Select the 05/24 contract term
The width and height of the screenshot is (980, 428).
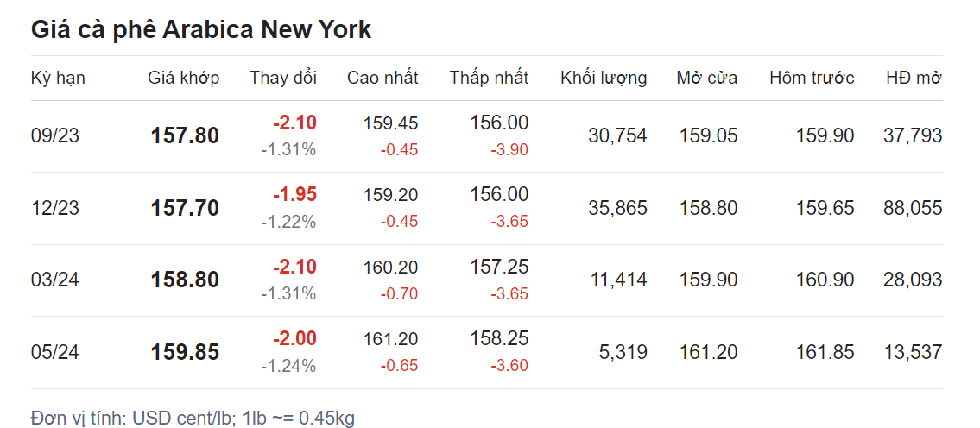pyautogui.click(x=54, y=352)
